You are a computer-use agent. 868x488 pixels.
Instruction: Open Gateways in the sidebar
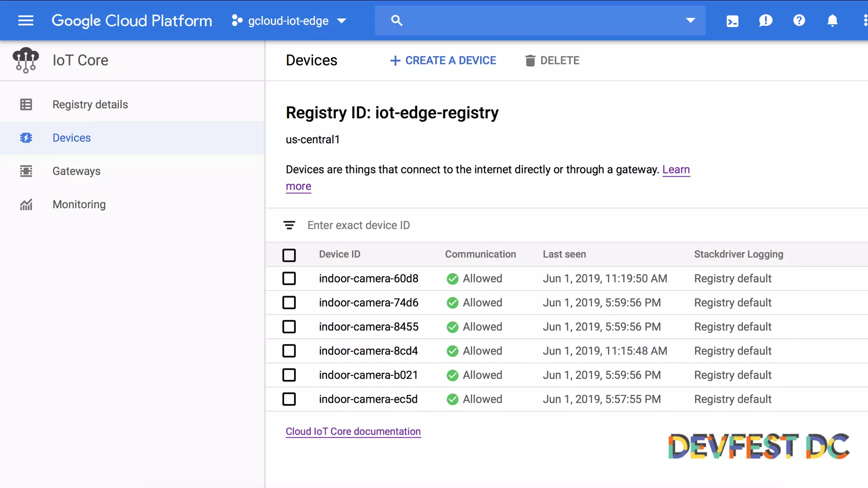tap(76, 171)
